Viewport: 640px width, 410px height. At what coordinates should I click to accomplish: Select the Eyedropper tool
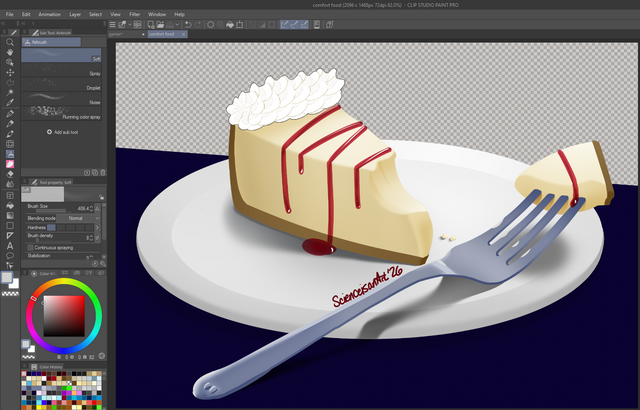[x=10, y=102]
